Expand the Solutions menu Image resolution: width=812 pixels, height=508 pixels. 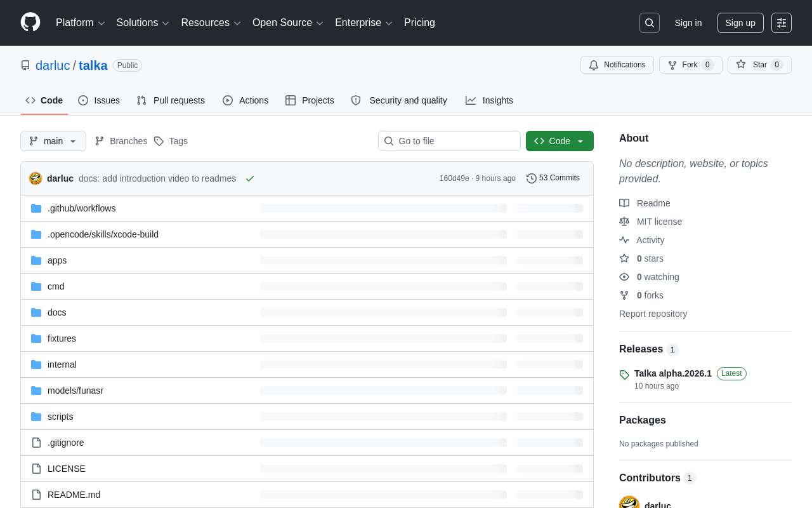pos(143,23)
